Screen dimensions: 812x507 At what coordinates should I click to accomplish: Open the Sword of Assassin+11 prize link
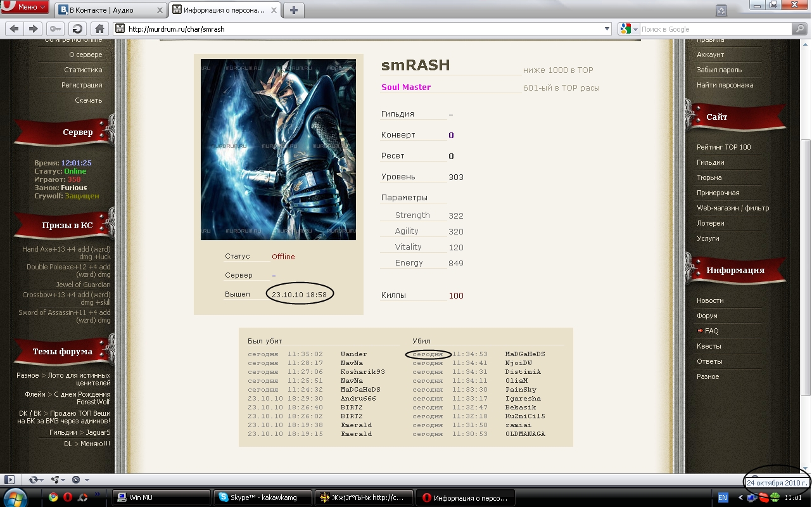pos(65,316)
